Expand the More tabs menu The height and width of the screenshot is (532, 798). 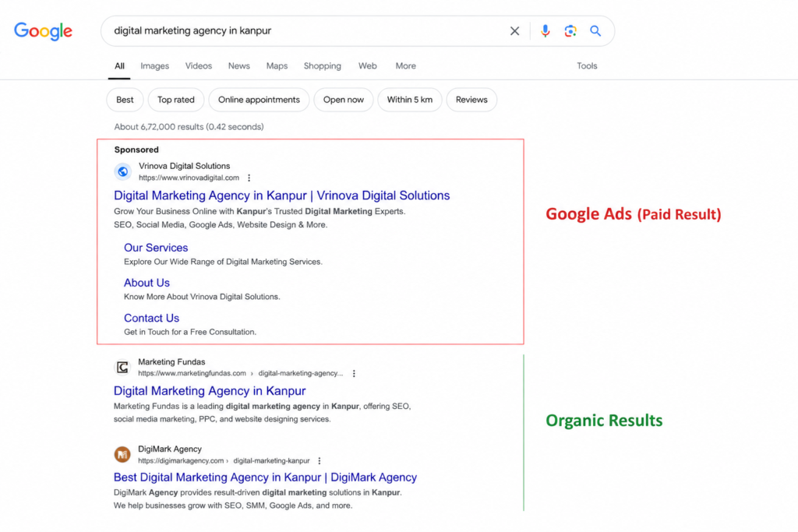tap(405, 66)
